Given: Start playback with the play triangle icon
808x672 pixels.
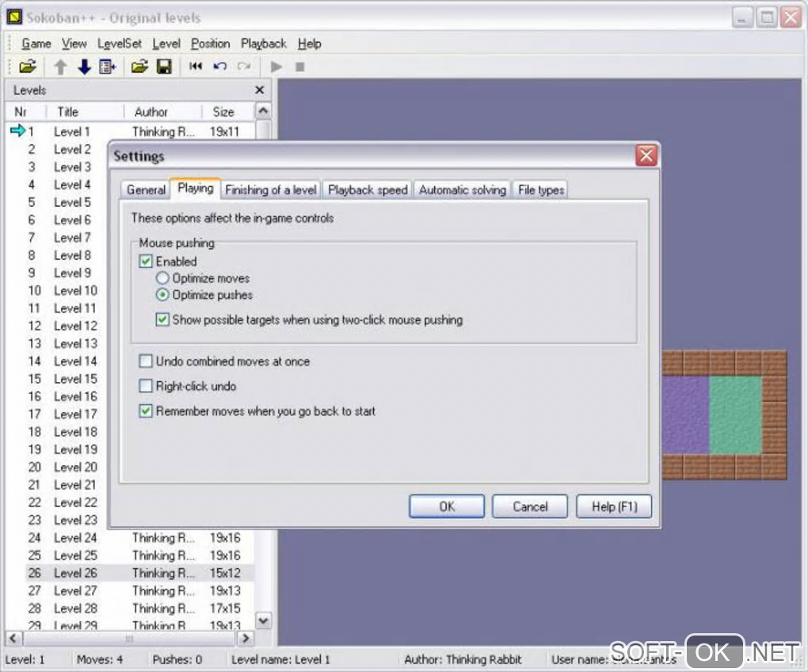Looking at the screenshot, I should pos(276,67).
